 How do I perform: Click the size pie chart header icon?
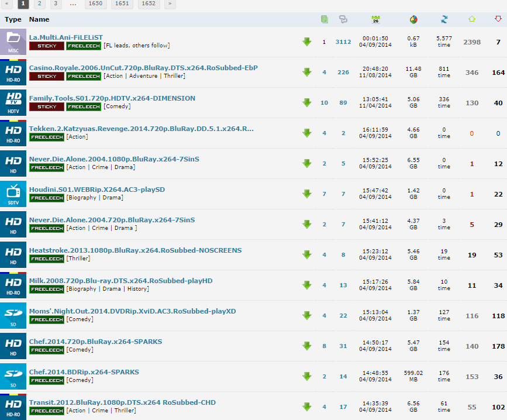point(413,19)
